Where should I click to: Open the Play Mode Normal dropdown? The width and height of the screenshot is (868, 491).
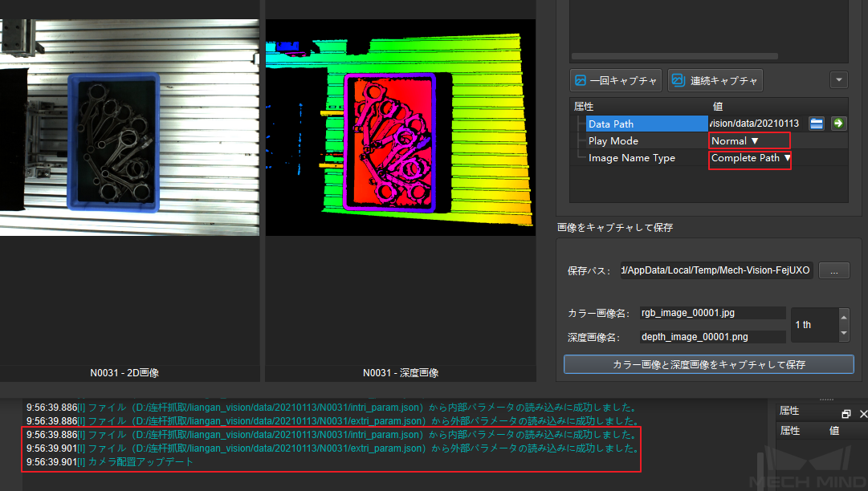point(749,141)
